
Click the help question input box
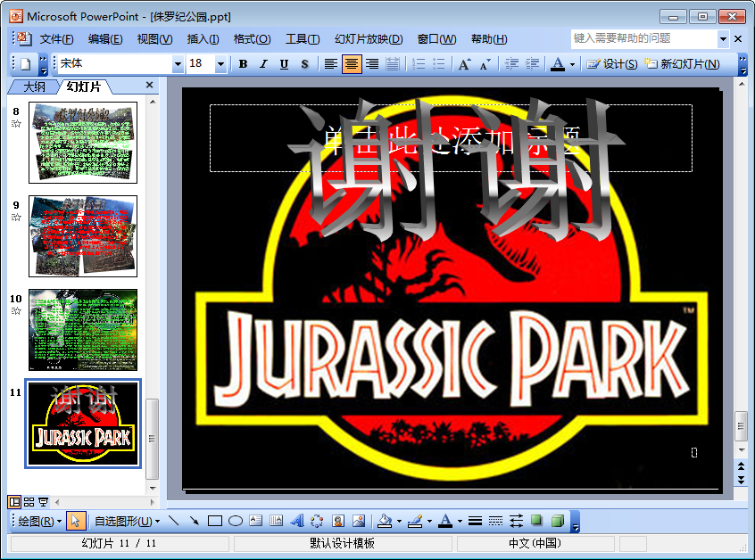click(644, 38)
